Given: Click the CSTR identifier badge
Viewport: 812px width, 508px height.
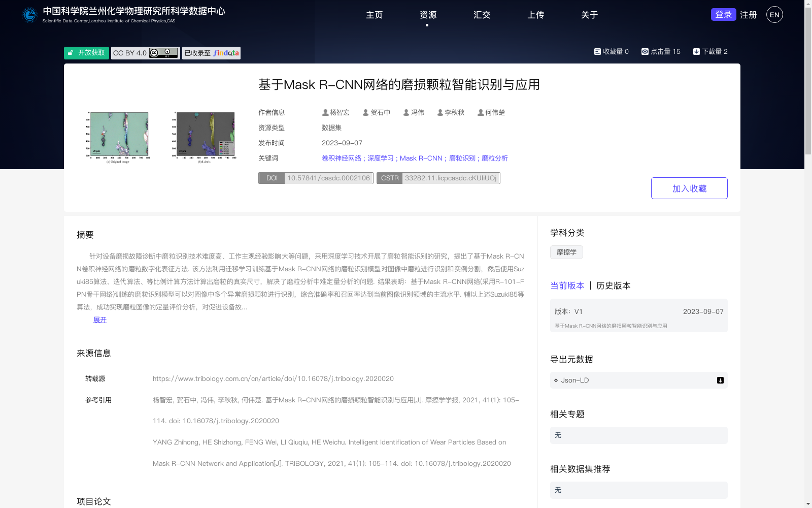Looking at the screenshot, I should (438, 178).
